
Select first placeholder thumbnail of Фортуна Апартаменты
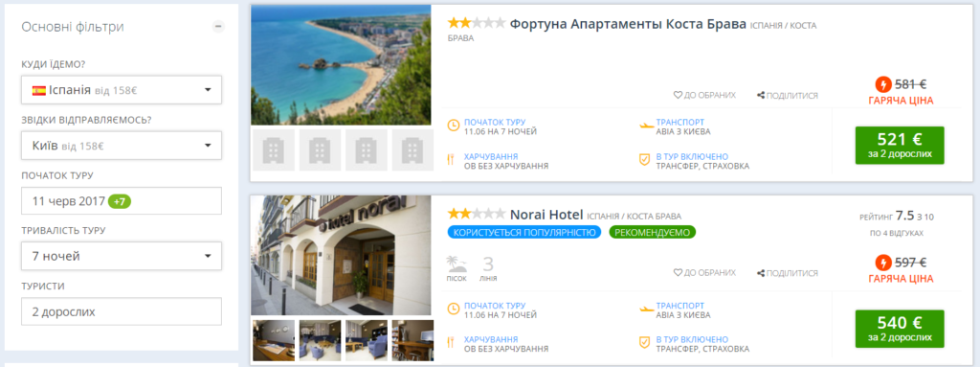point(274,150)
